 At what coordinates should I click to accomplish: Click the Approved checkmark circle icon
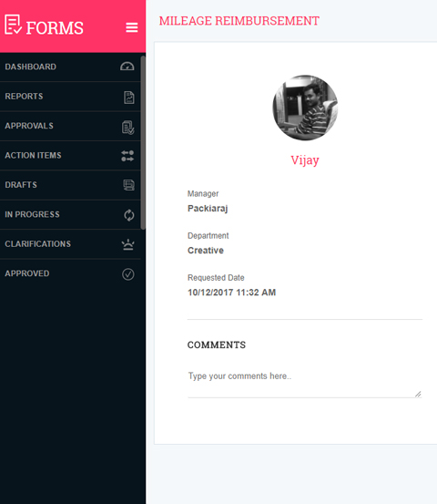point(128,274)
